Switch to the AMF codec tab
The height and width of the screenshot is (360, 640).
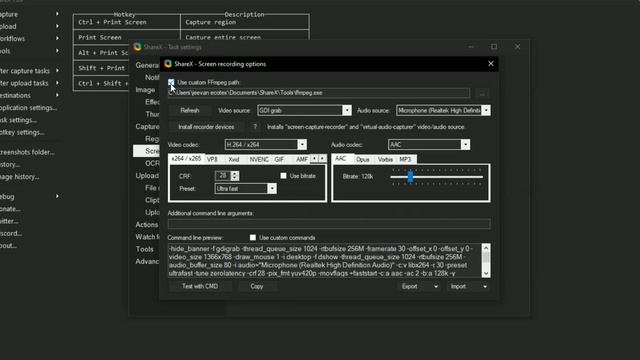302,160
